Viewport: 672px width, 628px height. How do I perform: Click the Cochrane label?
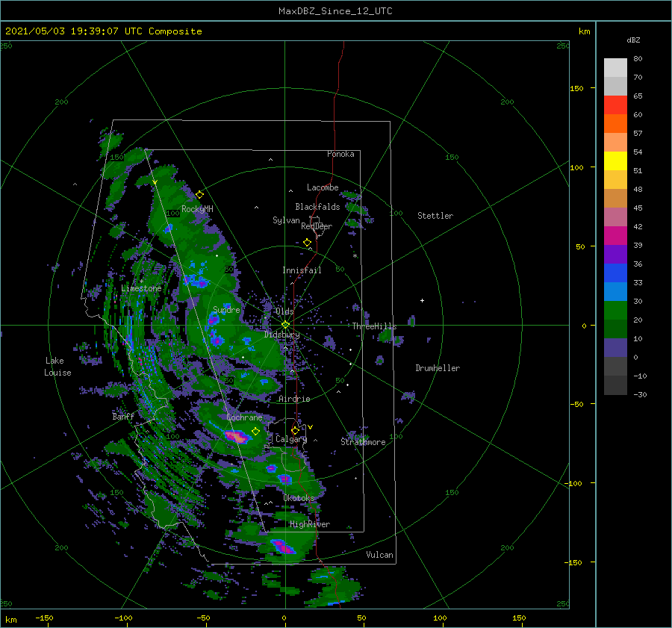(244, 417)
